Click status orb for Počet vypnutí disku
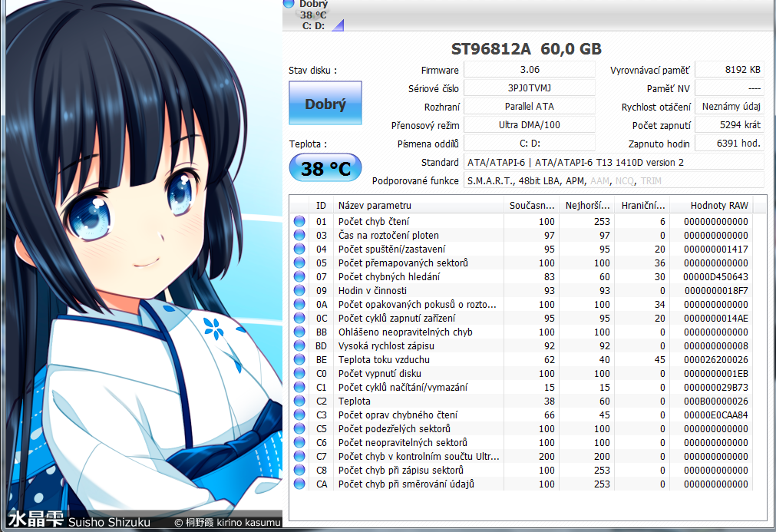 [x=299, y=373]
